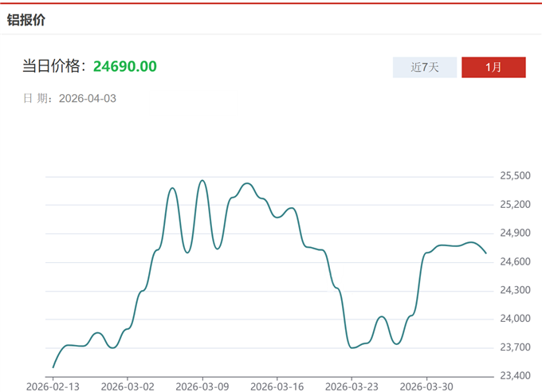Click the leftmost start of the price line
Screen dimensions: 542x392
(53, 367)
